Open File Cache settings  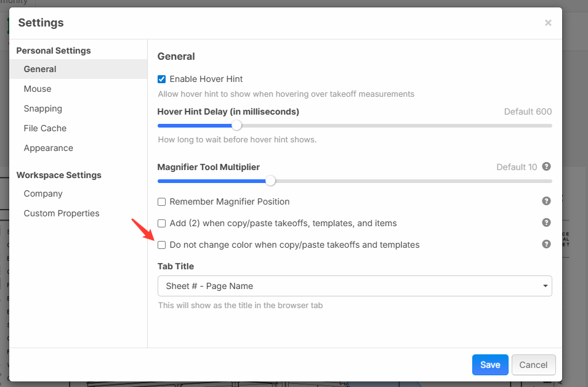[x=45, y=128]
